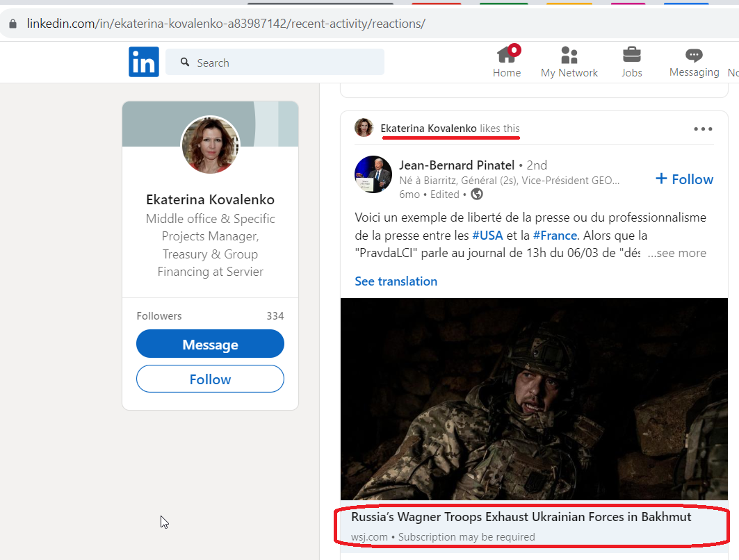This screenshot has height=560, width=739.
Task: Click See translation link
Action: [396, 281]
